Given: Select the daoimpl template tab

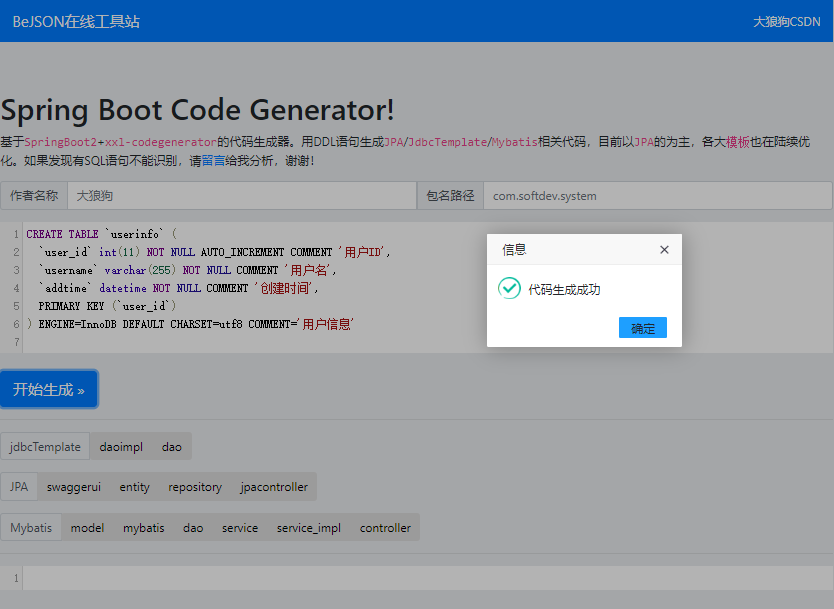Looking at the screenshot, I should coord(121,447).
